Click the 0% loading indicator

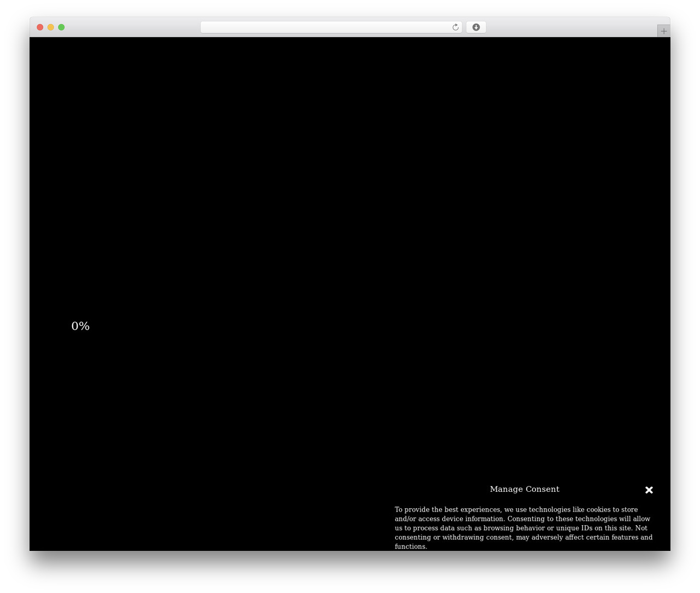[80, 326]
